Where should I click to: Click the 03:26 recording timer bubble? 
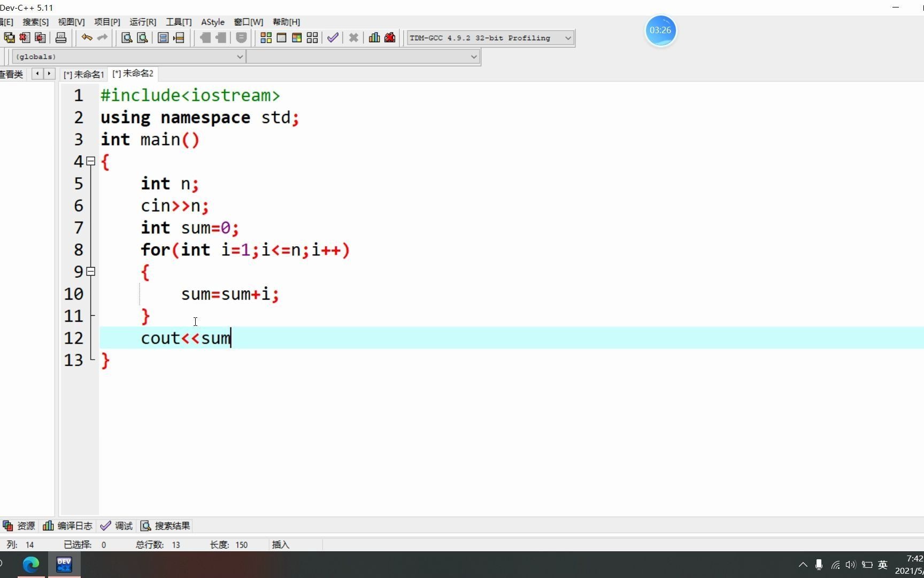click(x=660, y=31)
